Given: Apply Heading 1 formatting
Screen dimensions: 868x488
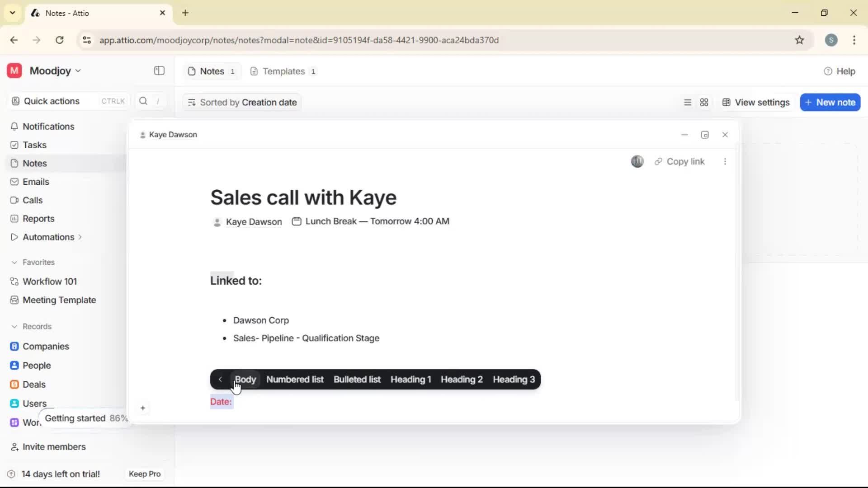Looking at the screenshot, I should (x=410, y=380).
